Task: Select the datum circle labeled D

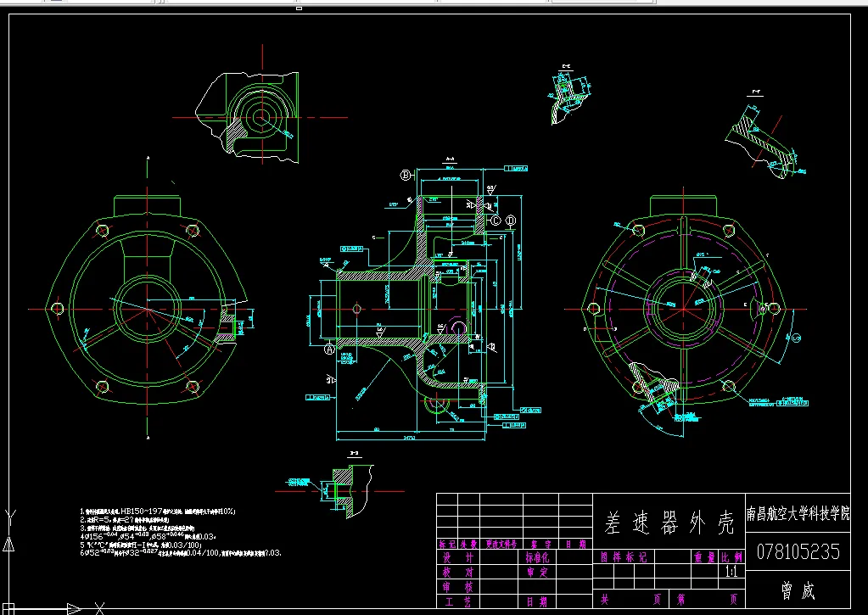Action: click(511, 221)
